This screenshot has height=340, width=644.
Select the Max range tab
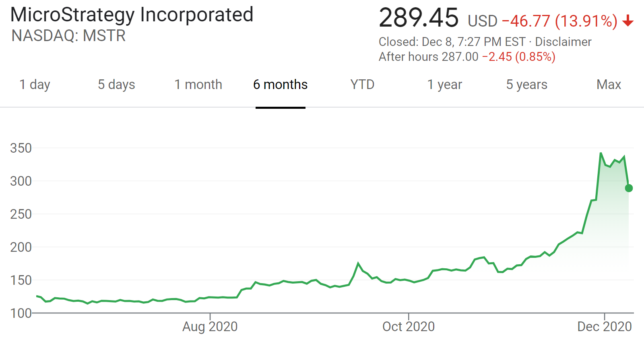click(x=609, y=85)
